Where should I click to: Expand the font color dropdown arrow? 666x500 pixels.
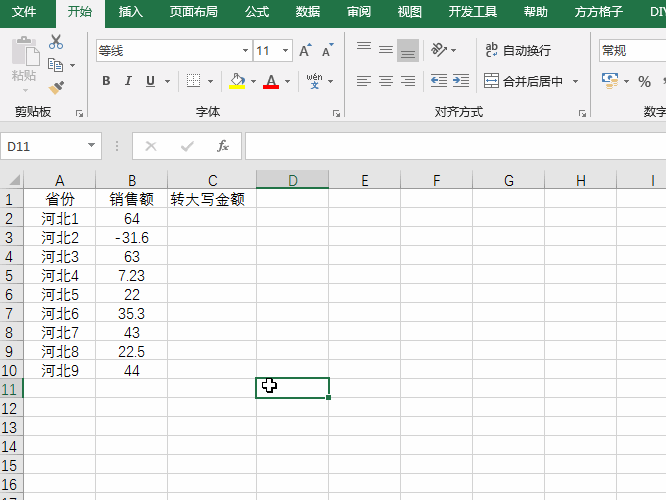288,81
